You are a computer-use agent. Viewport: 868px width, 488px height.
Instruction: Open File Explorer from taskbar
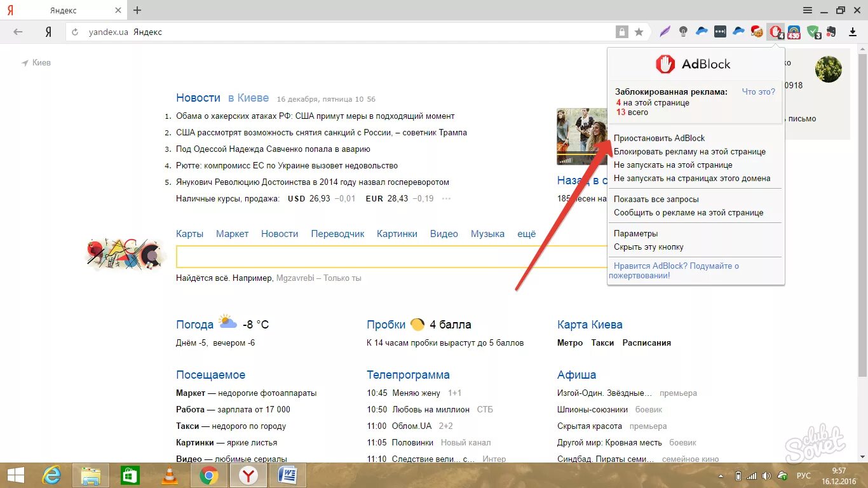click(91, 475)
